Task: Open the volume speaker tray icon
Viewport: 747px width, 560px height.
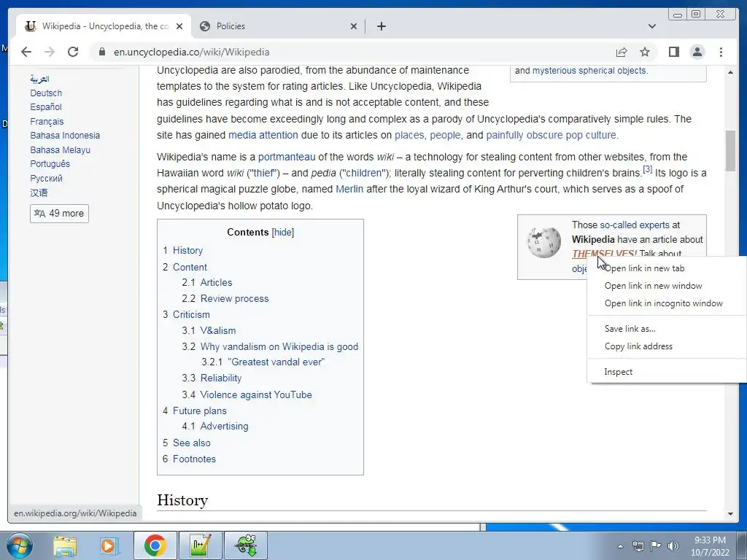Action: click(673, 546)
